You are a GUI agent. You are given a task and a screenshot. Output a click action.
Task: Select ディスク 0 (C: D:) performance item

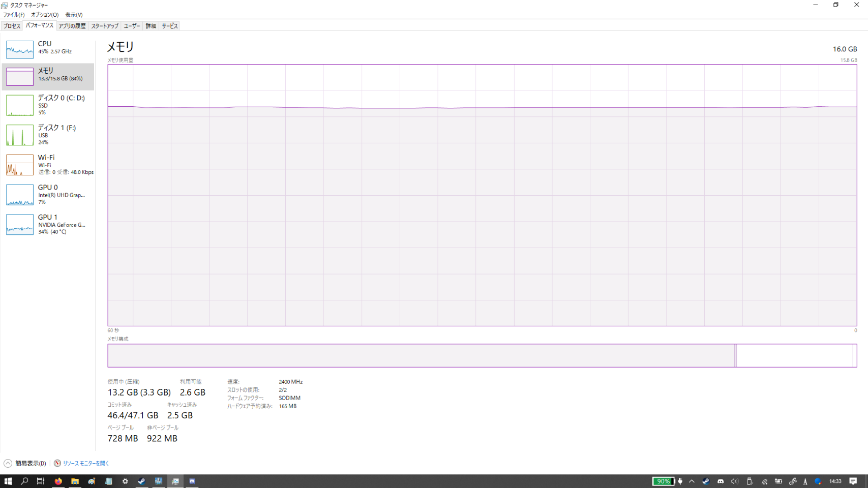click(48, 105)
